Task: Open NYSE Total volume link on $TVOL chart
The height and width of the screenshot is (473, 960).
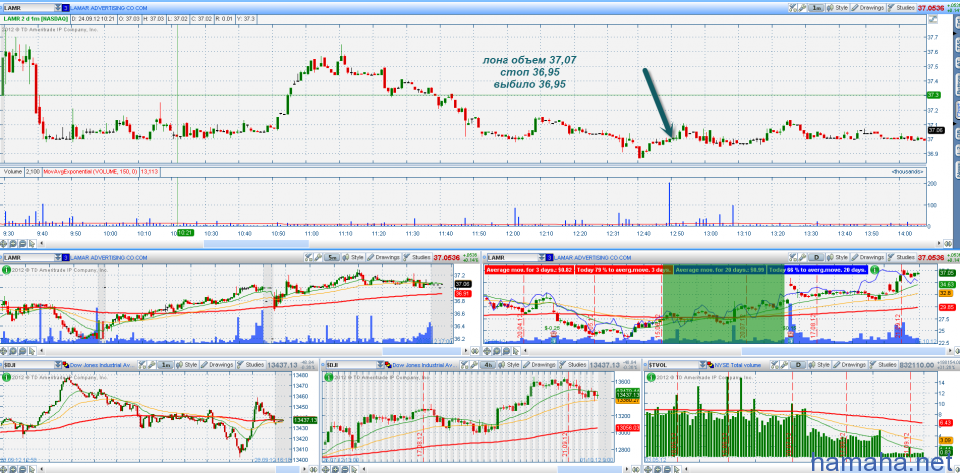Action: pyautogui.click(x=737, y=365)
